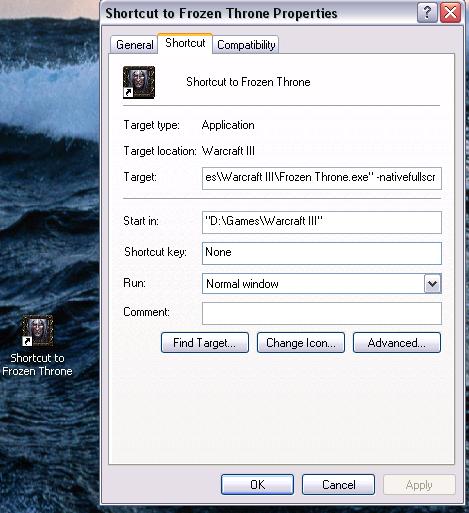Click the 'Application' target type value

click(228, 125)
